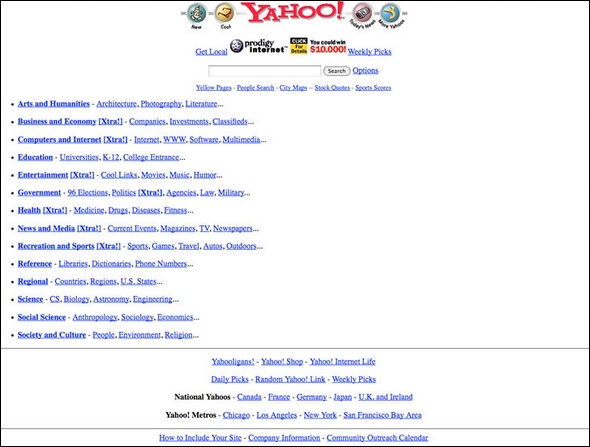Click the New icon in header
The width and height of the screenshot is (590, 447).
(196, 16)
